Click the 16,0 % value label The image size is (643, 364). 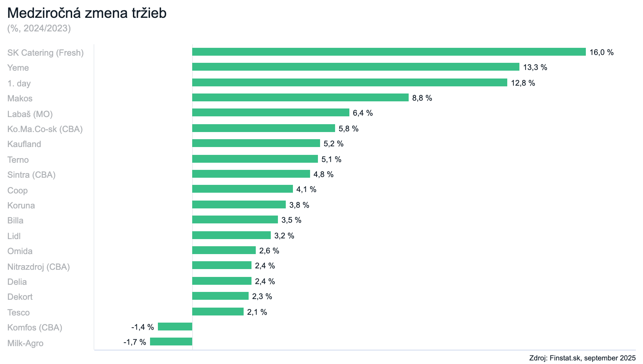pyautogui.click(x=601, y=52)
